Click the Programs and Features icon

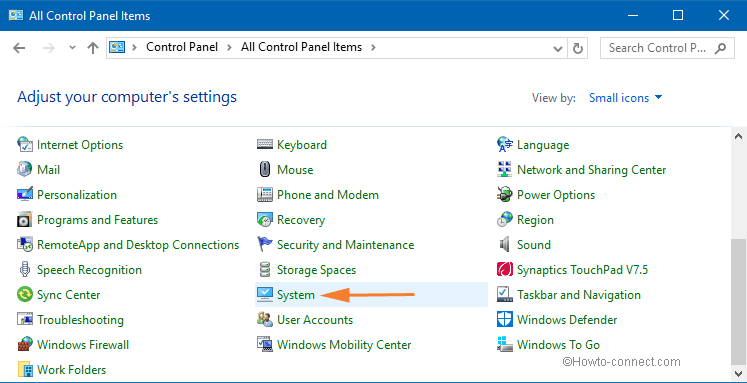(24, 220)
